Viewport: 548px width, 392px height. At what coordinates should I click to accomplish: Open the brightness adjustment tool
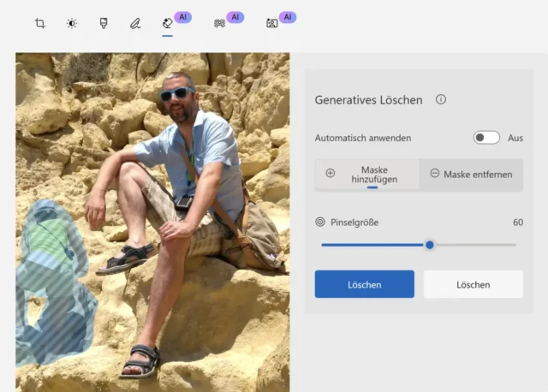coord(72,23)
